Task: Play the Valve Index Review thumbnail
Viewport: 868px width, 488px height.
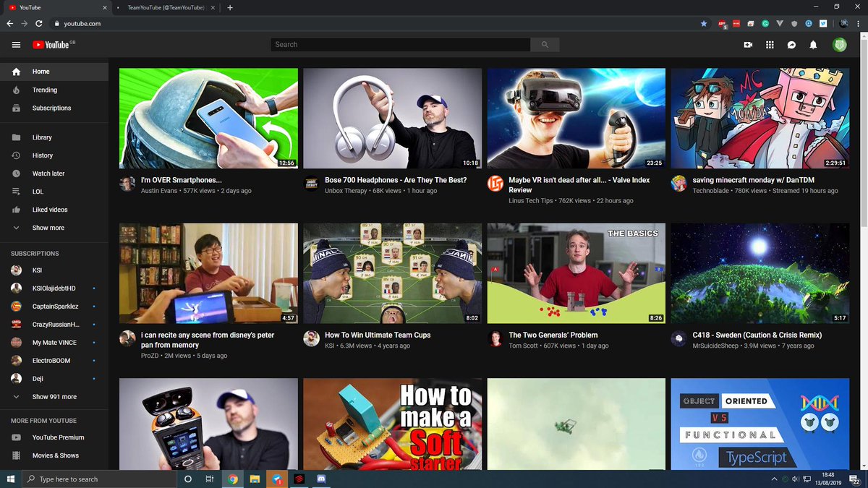Action: pos(576,119)
